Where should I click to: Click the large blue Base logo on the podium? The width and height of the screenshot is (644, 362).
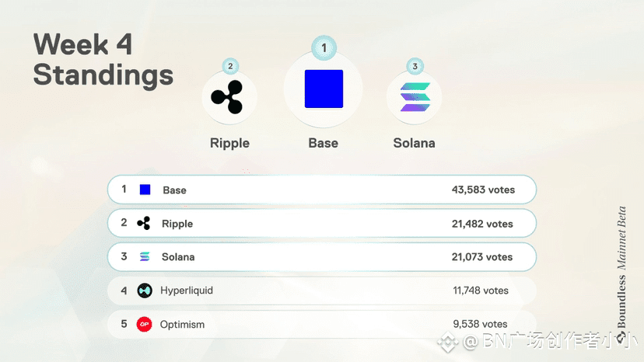(324, 89)
